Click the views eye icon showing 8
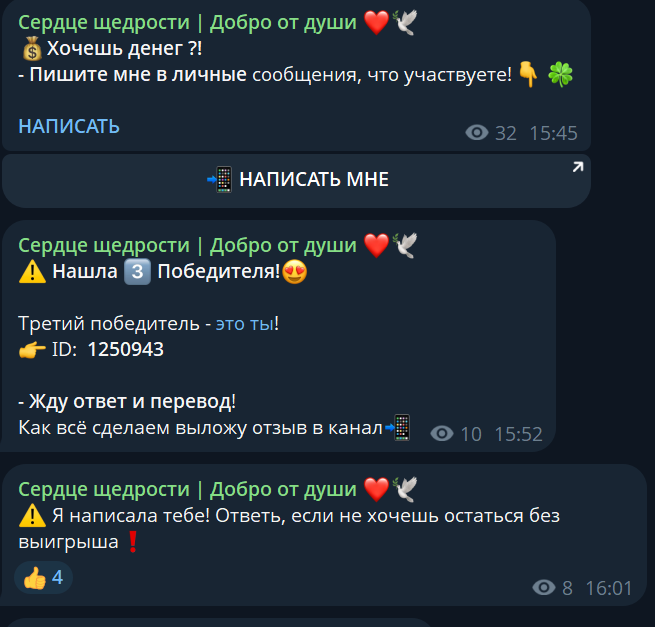 point(543,588)
